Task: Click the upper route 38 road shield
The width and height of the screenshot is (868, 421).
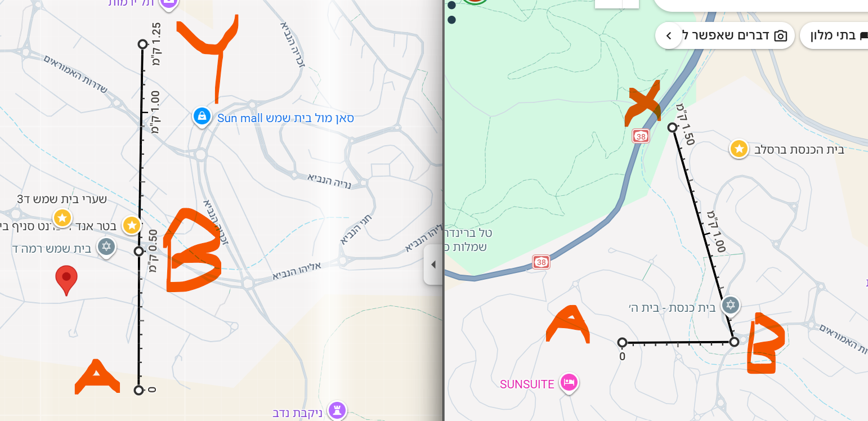Action: point(640,136)
